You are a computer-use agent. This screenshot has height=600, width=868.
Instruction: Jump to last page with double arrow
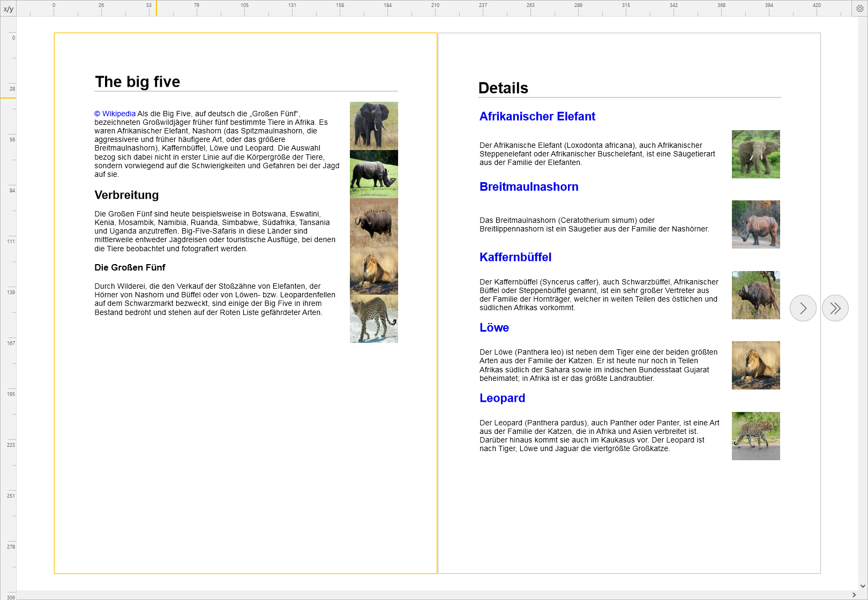click(x=835, y=308)
